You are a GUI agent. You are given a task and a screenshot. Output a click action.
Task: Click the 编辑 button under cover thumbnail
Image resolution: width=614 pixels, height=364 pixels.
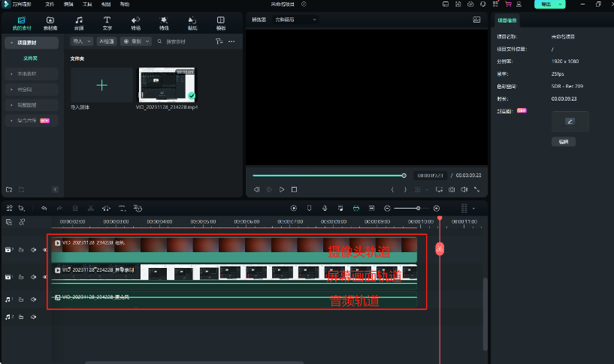(x=564, y=141)
